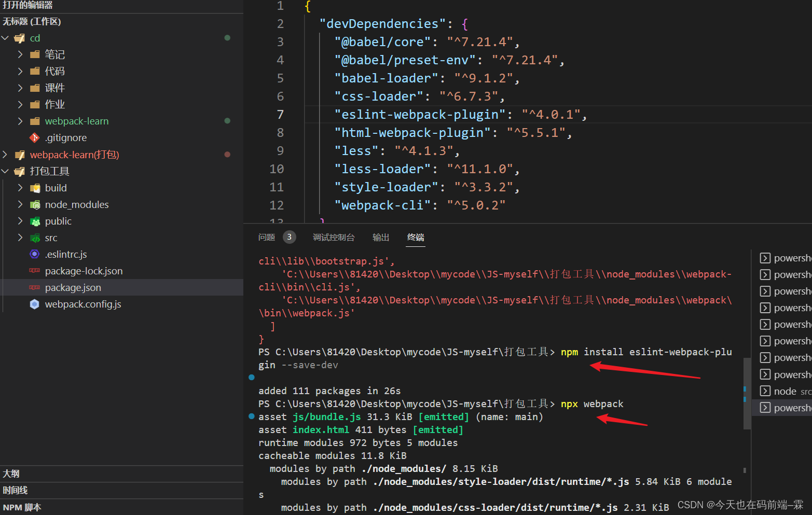The image size is (812, 515).
Task: Expand the 笔记 folder
Action: click(20, 54)
